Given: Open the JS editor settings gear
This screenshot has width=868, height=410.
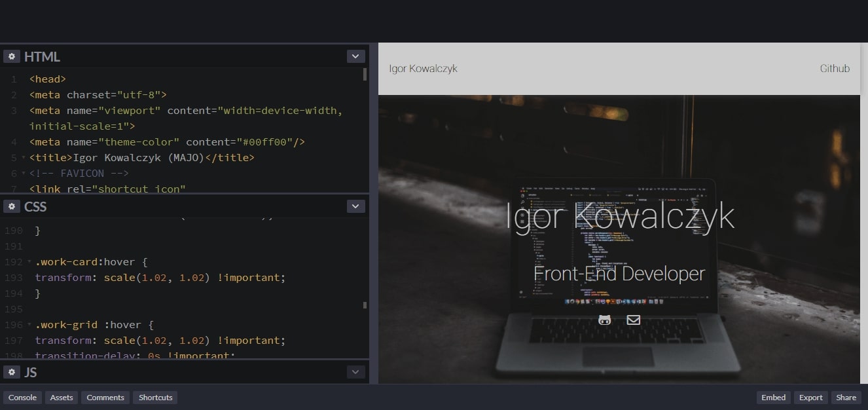Looking at the screenshot, I should pos(11,373).
